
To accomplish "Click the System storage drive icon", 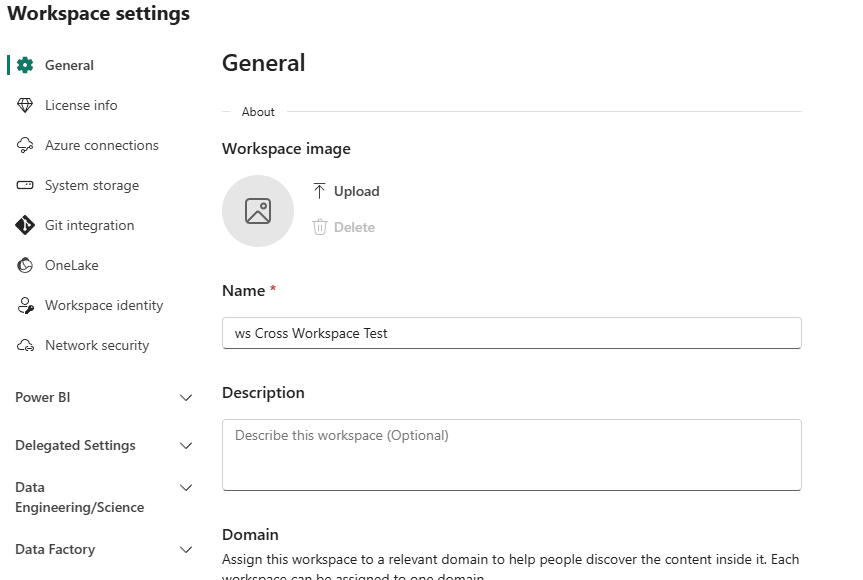I will 25,186.
